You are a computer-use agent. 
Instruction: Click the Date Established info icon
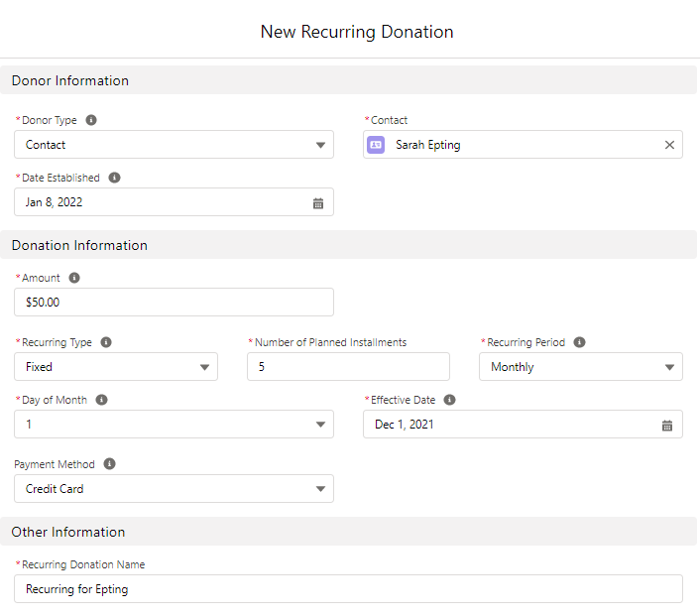point(114,178)
